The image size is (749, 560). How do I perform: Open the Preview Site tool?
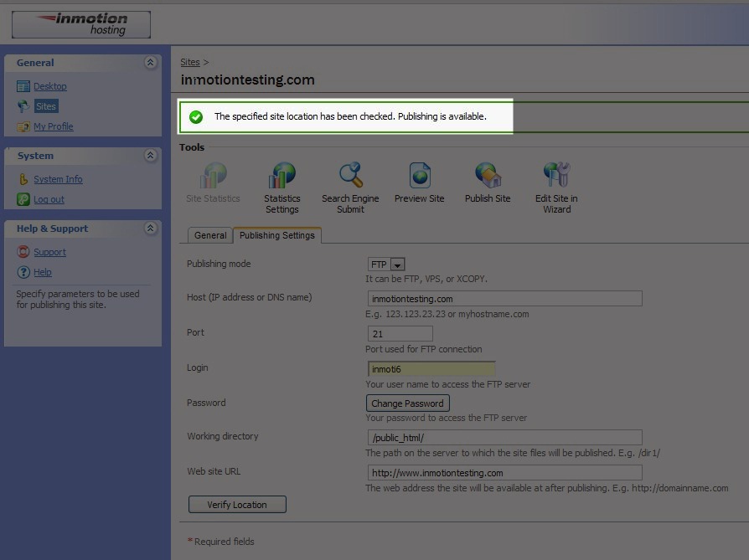419,177
